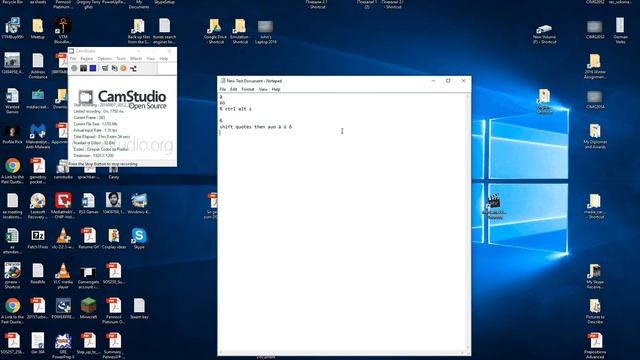
Task: Select the Malwarebytes Anti-Malware desktop icon
Action: pos(38,136)
